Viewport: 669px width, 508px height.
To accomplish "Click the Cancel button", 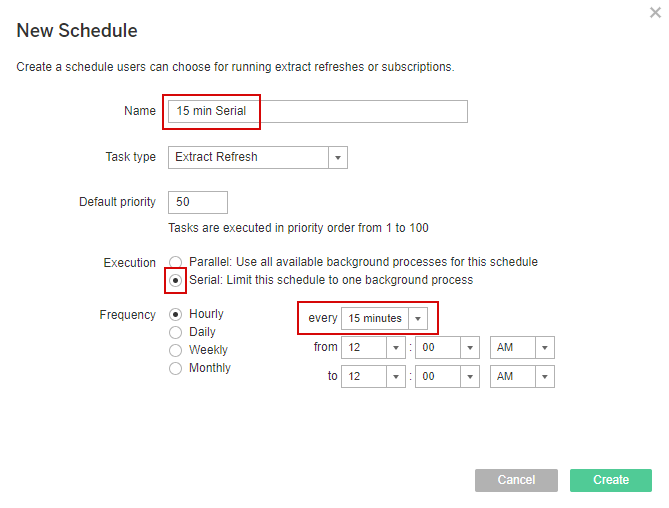I will [x=516, y=480].
